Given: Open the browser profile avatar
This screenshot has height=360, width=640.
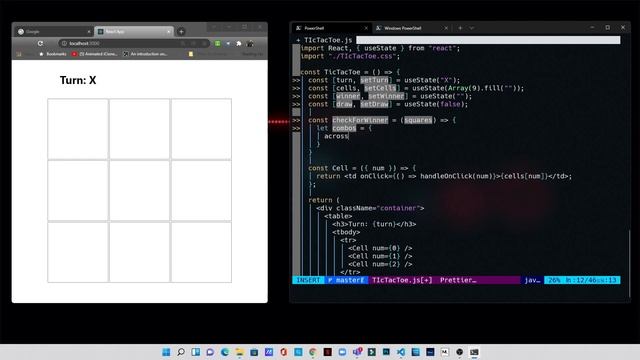Looking at the screenshot, I should point(250,43).
